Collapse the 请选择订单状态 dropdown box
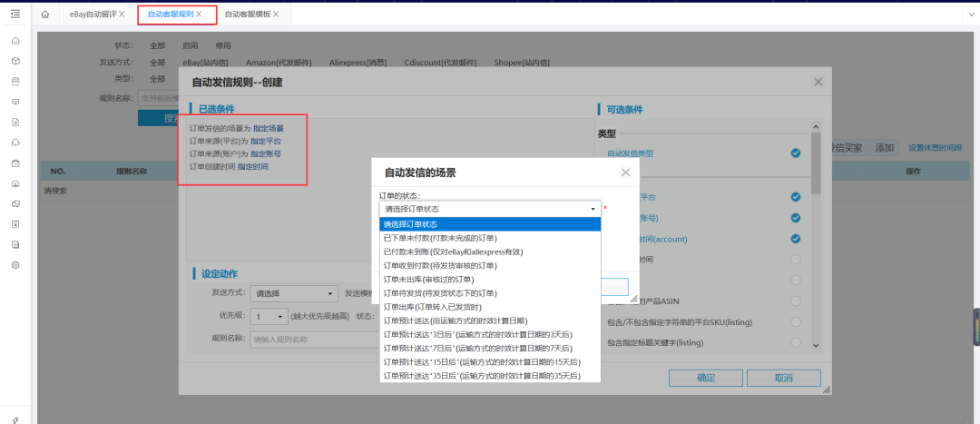This screenshot has height=424, width=980. pyautogui.click(x=490, y=208)
